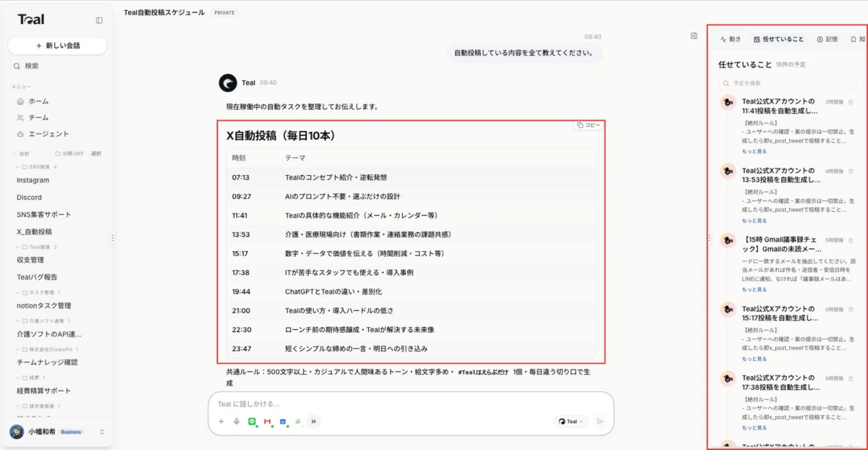868x450 pixels.
Task: Toggle the 分類:OFF classification switch
Action: point(69,153)
